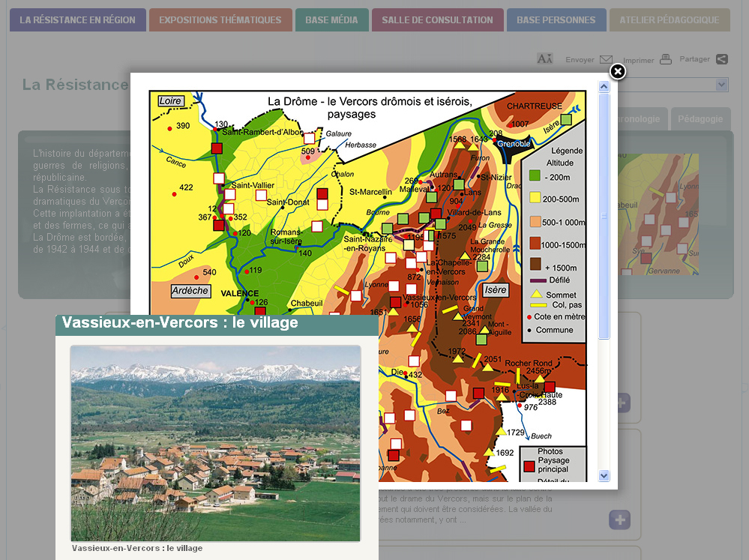
Task: Click the Envoyer link
Action: (x=580, y=60)
